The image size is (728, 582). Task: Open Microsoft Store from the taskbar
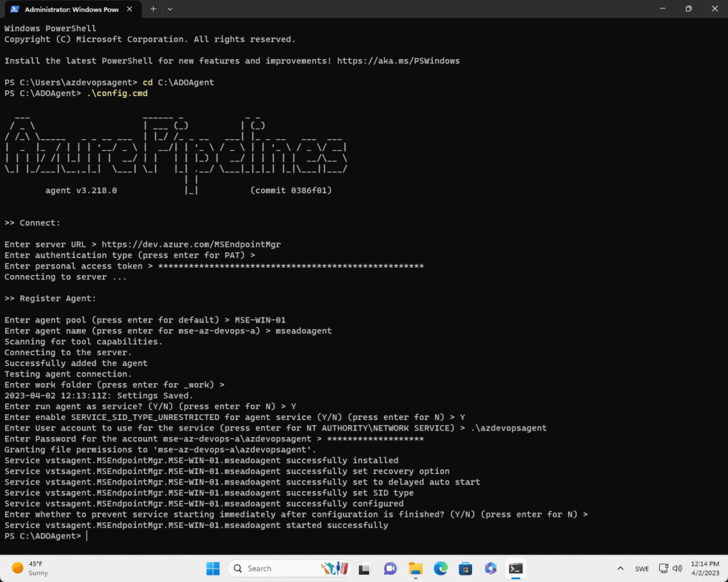[466, 568]
